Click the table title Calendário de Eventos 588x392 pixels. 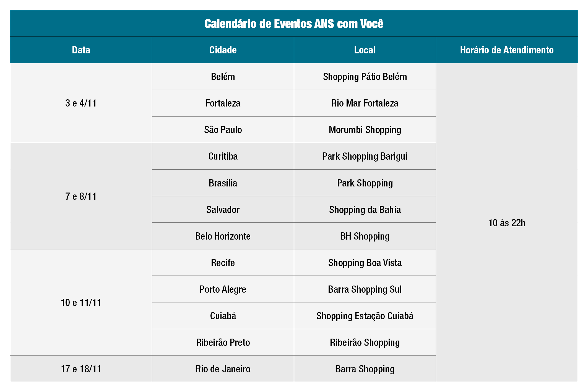click(294, 24)
